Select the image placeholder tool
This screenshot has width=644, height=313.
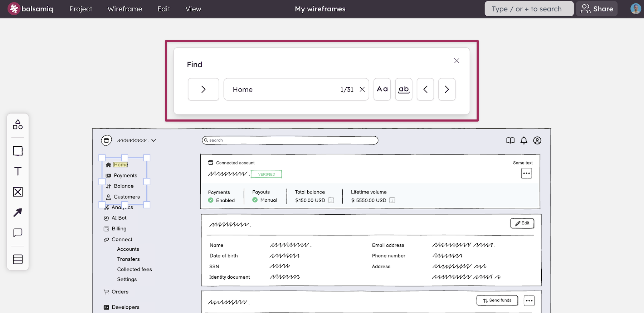[18, 192]
